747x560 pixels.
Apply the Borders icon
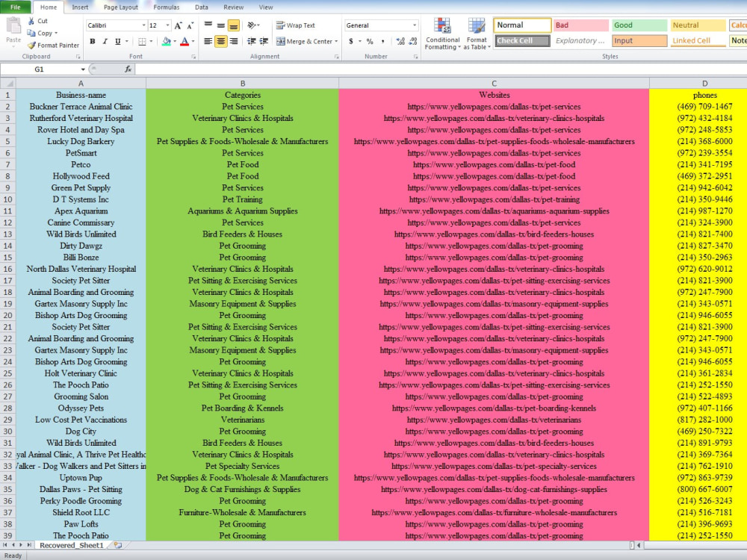(x=142, y=41)
